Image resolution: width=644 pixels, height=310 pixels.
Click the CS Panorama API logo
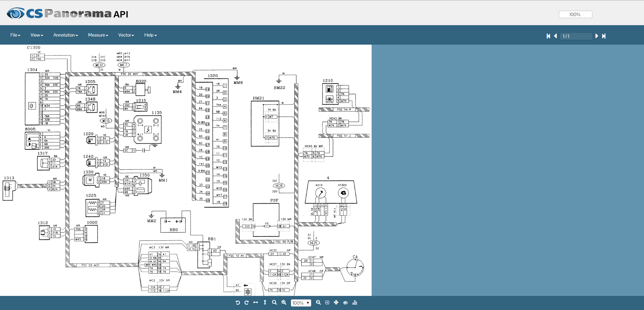pyautogui.click(x=67, y=13)
